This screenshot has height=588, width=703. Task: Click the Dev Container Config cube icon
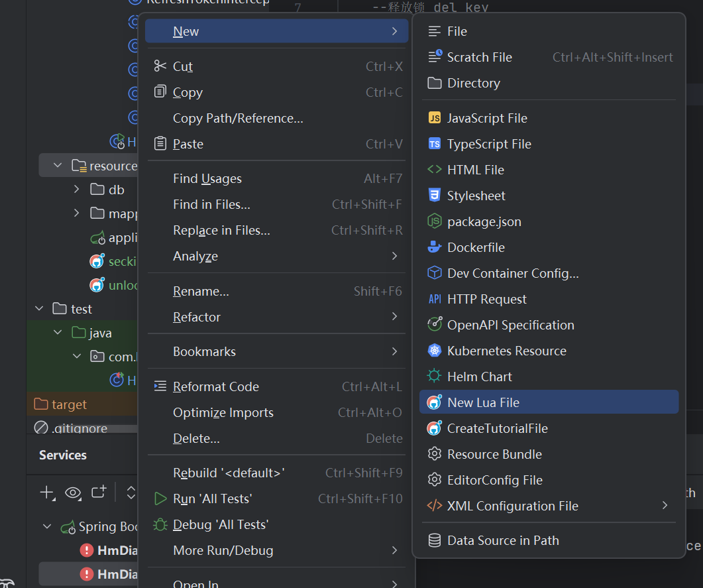click(434, 272)
